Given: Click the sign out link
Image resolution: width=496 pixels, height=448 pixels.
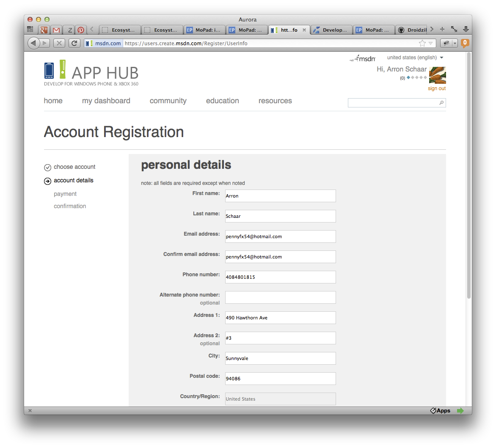Looking at the screenshot, I should tap(436, 88).
